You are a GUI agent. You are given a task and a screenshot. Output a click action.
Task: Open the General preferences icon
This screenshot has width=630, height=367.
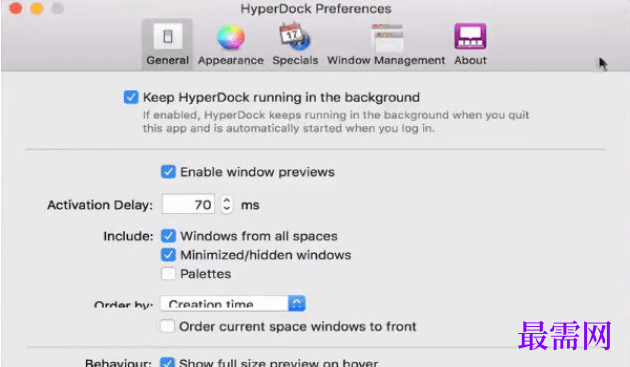[x=168, y=37]
